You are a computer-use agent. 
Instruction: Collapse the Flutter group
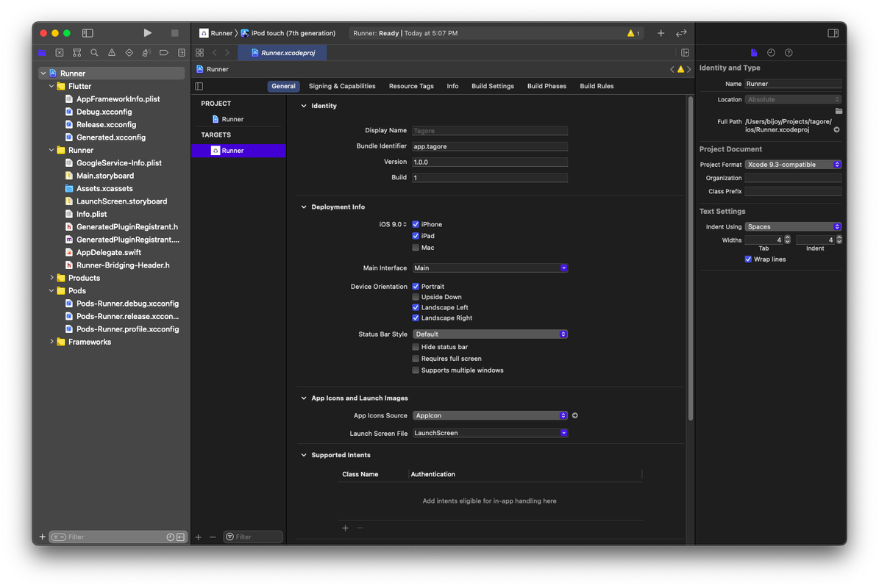(x=51, y=86)
